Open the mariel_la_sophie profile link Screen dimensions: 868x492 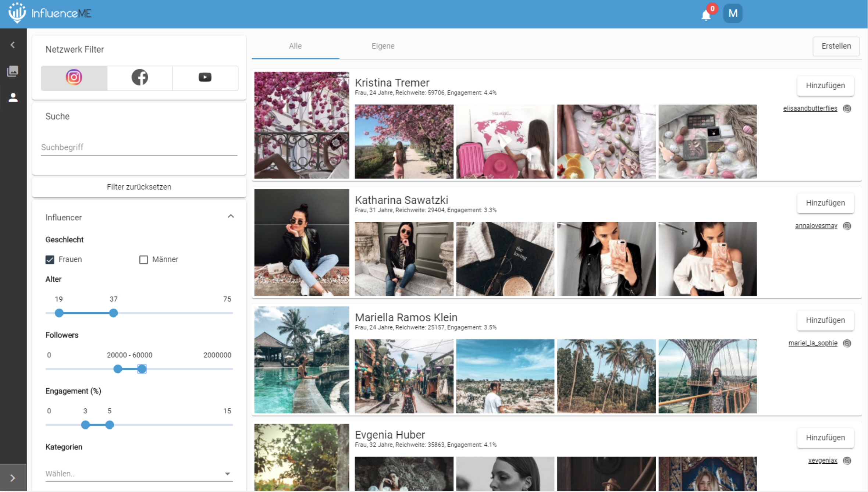pos(812,343)
